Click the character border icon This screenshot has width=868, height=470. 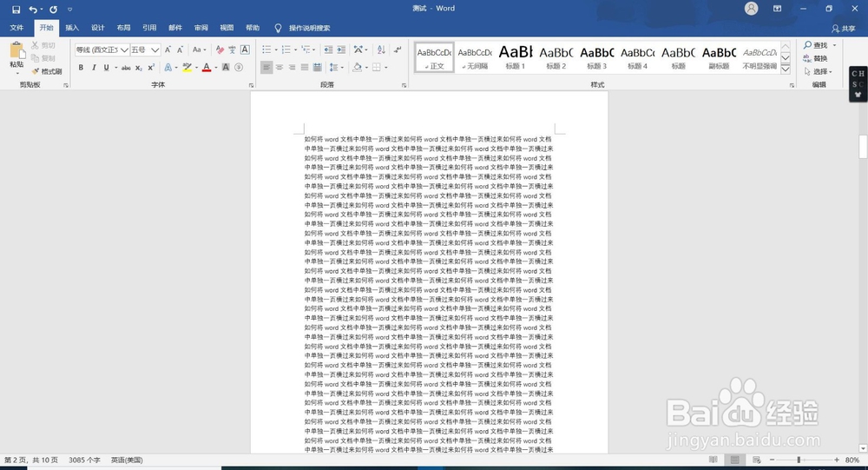tap(245, 50)
